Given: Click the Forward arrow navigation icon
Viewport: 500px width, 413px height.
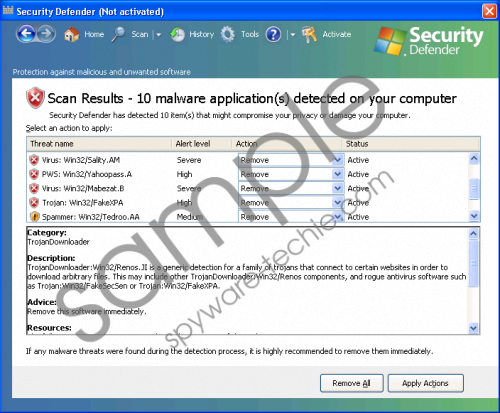Looking at the screenshot, I should point(46,34).
